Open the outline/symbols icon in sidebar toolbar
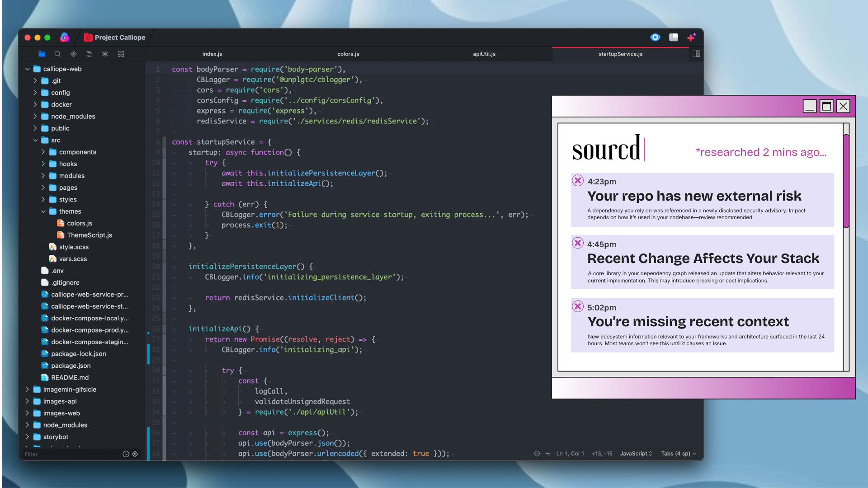This screenshot has height=488, width=868. [89, 54]
